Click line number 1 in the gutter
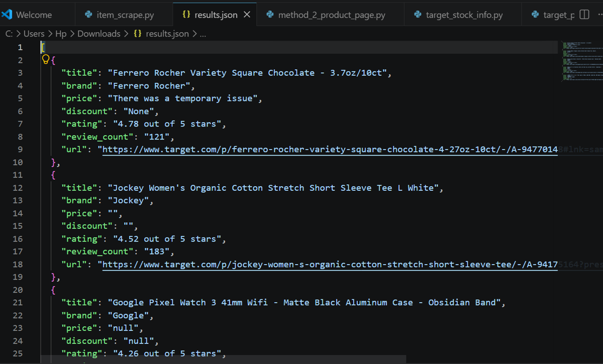 click(x=20, y=47)
